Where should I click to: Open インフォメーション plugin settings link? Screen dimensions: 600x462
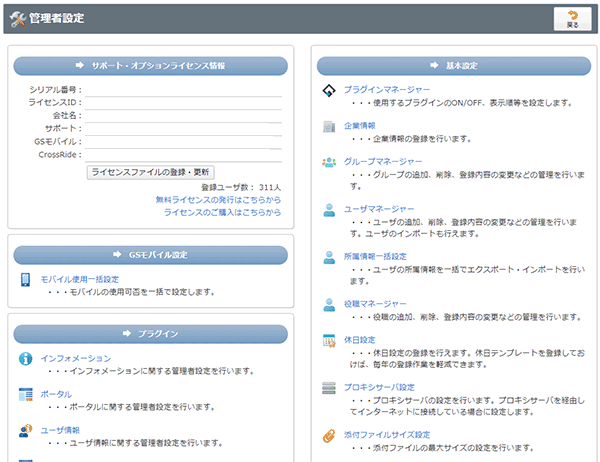(x=76, y=358)
